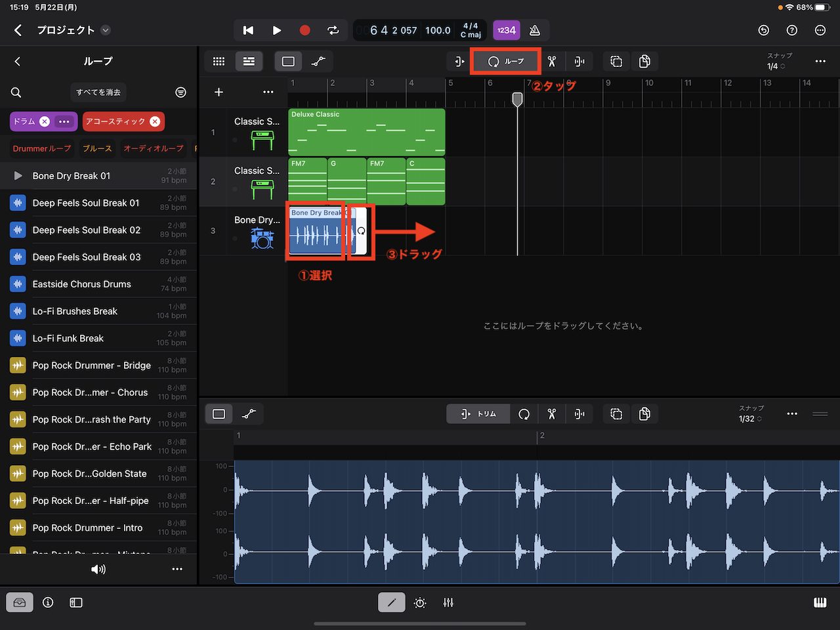840x630 pixels.
Task: Open the piano keyboard icon at bottom right
Action: [x=820, y=602]
